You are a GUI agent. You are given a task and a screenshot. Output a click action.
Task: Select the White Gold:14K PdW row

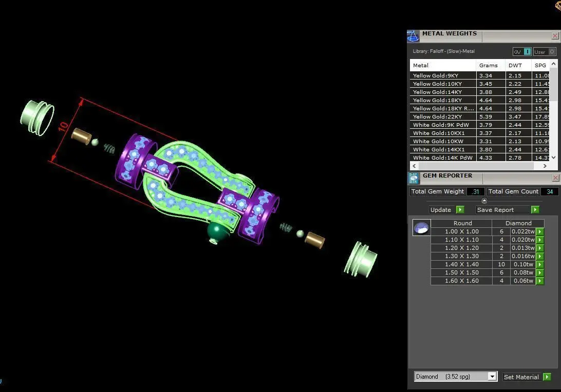(480, 158)
